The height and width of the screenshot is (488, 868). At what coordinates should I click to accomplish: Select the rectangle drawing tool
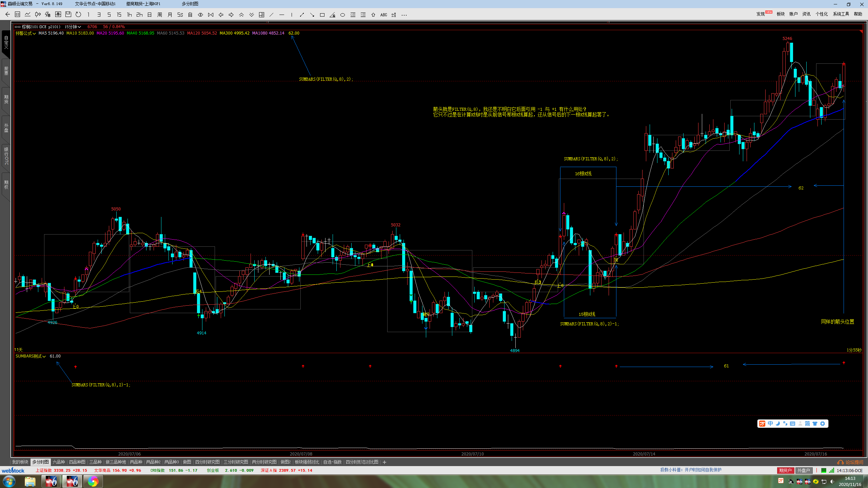[322, 15]
